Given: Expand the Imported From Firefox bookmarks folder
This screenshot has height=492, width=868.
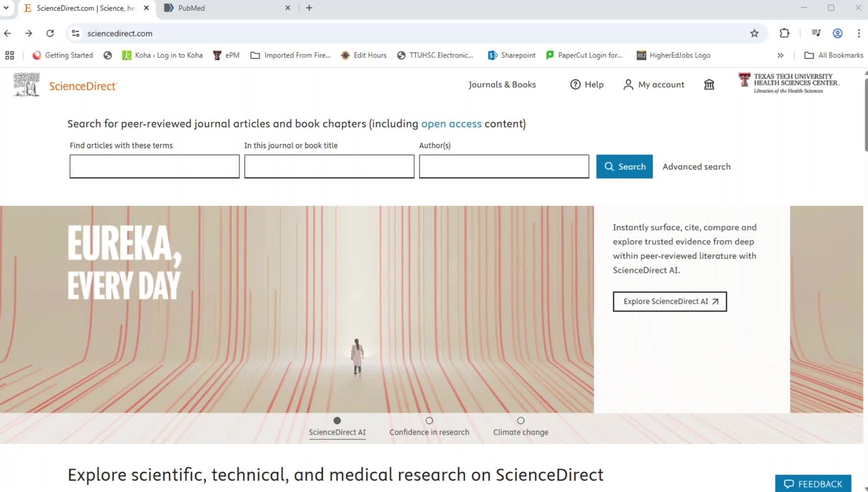Looking at the screenshot, I should 290,55.
